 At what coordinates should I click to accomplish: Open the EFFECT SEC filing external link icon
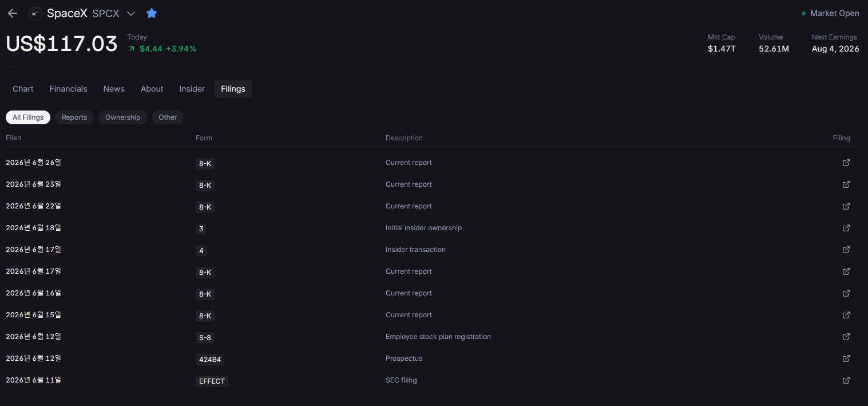[846, 380]
